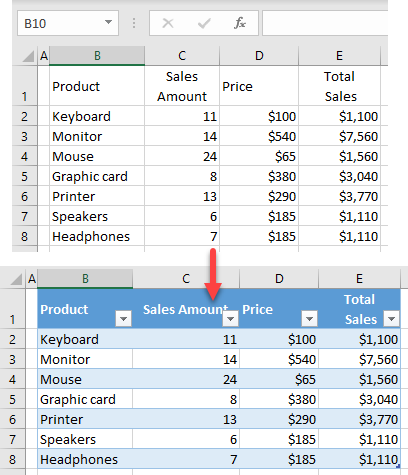Click the $3,040 cell in upper sheet
This screenshot has width=408, height=475.
(339, 176)
